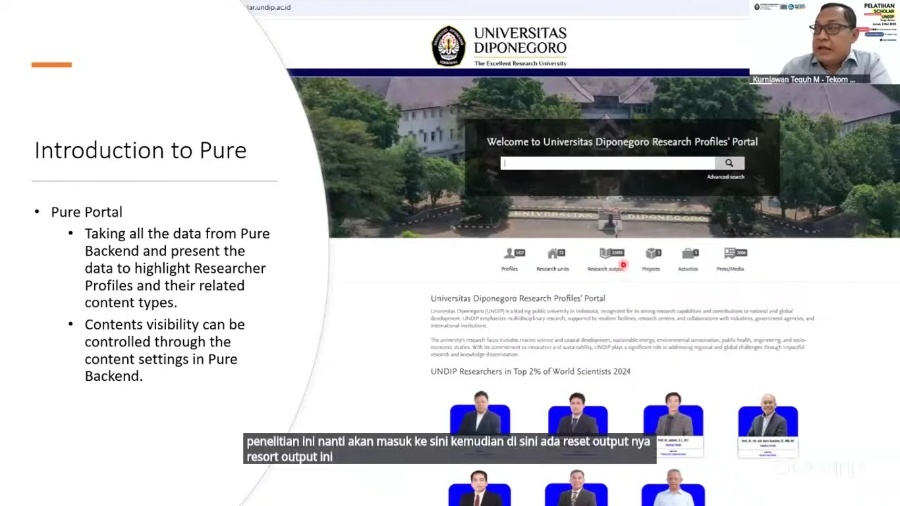
Task: Click the Press/Media label
Action: 730,269
